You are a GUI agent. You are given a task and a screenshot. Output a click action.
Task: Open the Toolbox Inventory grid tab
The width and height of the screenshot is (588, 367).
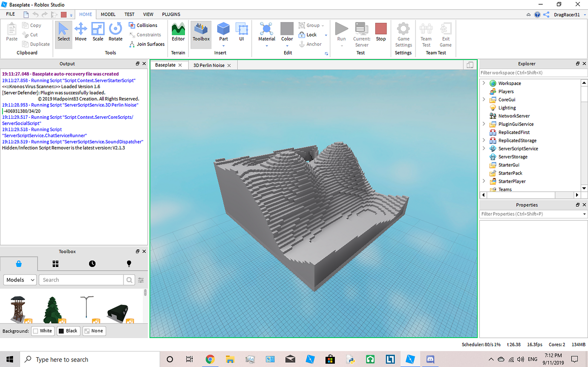[55, 264]
